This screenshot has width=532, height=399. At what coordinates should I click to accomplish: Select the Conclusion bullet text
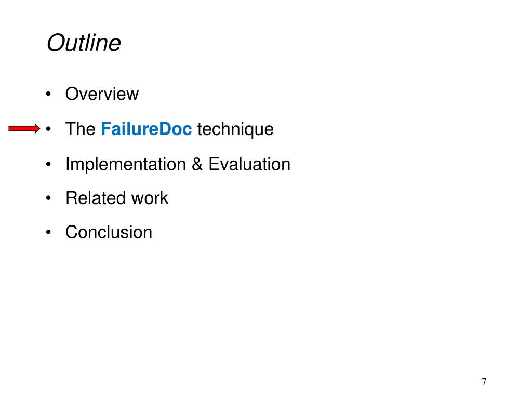(109, 232)
